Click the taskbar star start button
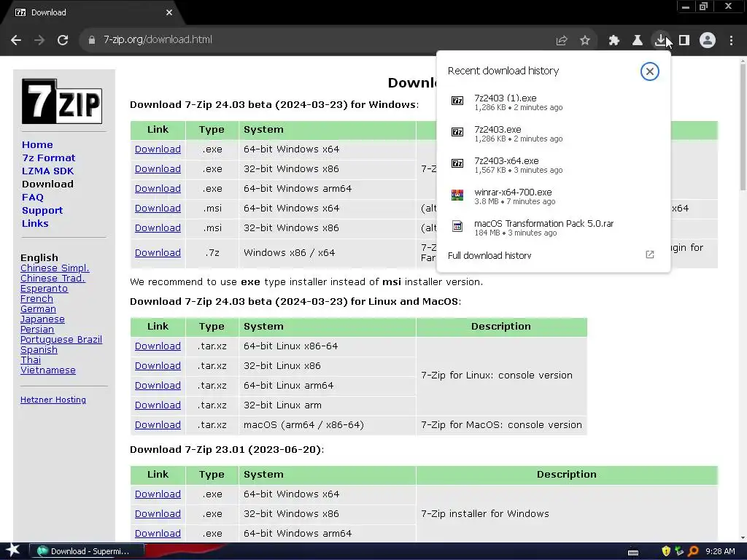Viewport: 747px width, 560px height. pyautogui.click(x=13, y=551)
